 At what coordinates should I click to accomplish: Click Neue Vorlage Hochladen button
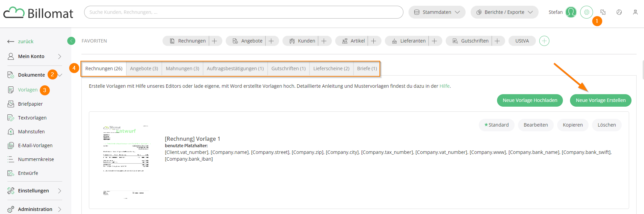point(530,100)
